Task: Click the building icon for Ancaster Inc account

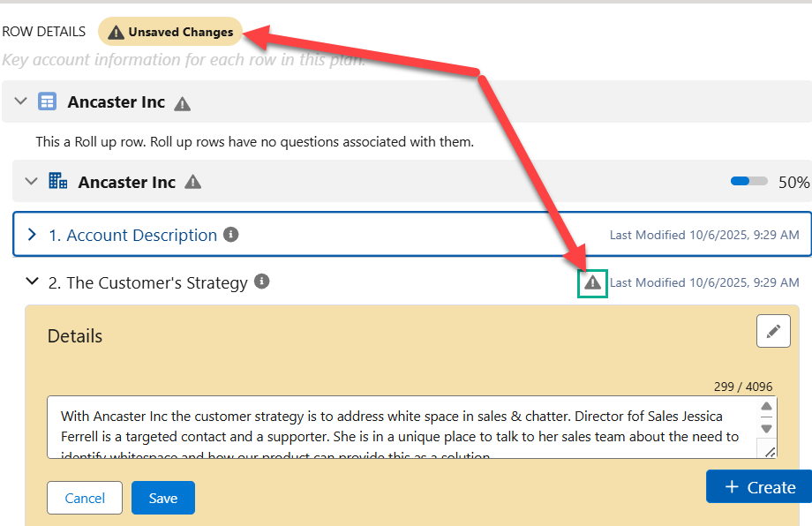Action: pyautogui.click(x=58, y=181)
